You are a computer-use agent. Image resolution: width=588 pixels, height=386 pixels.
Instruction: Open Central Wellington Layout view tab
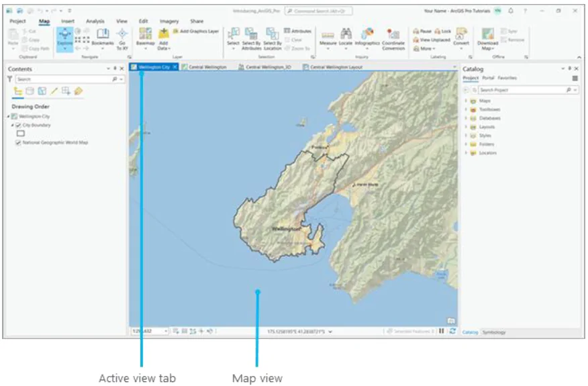click(x=333, y=67)
